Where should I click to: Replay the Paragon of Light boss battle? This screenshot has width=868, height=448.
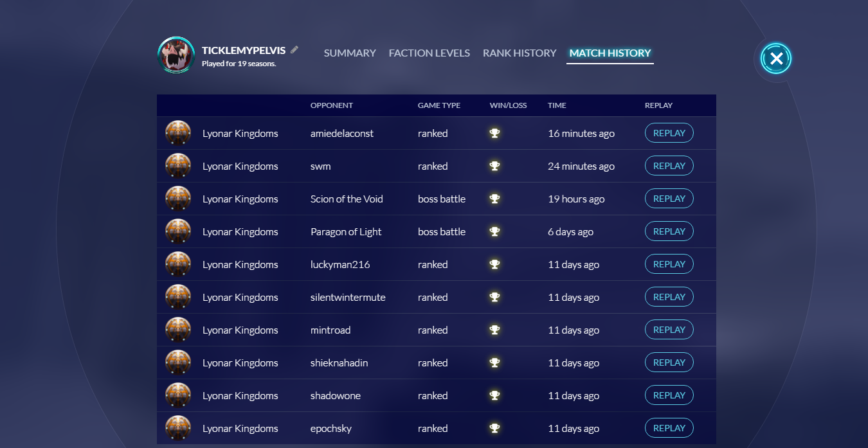(x=669, y=231)
